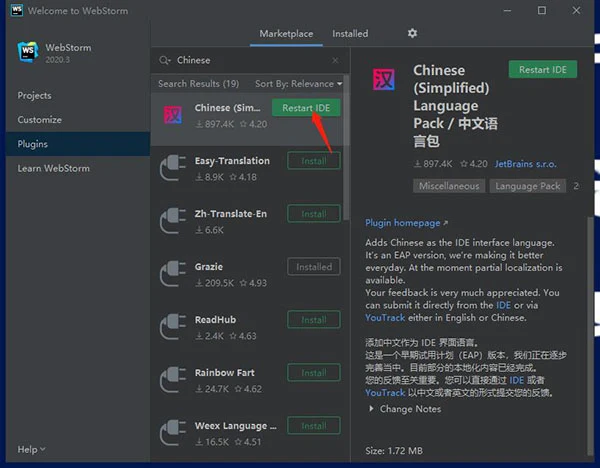Click YouTrack link in Chinese description

pyautogui.click(x=385, y=393)
